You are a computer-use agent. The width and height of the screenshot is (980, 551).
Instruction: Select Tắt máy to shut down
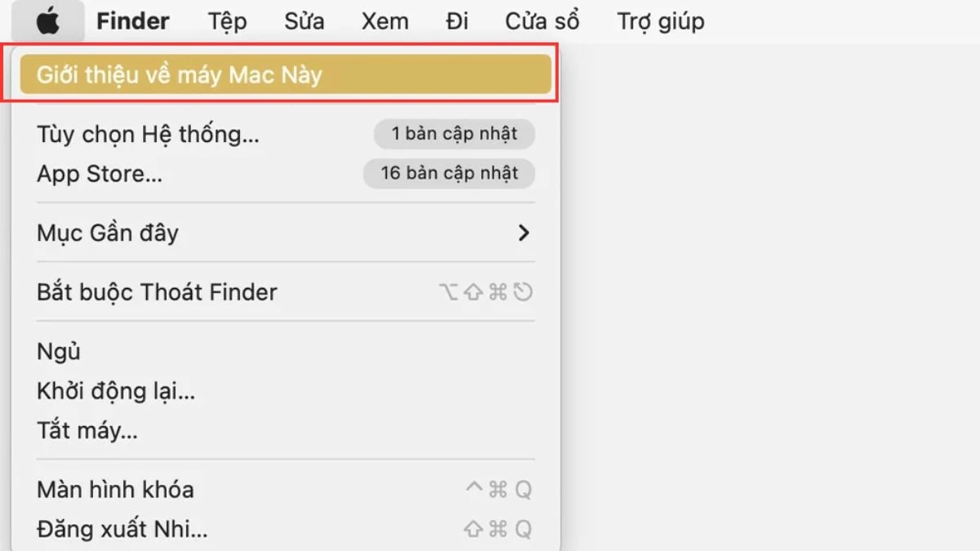[x=87, y=429]
